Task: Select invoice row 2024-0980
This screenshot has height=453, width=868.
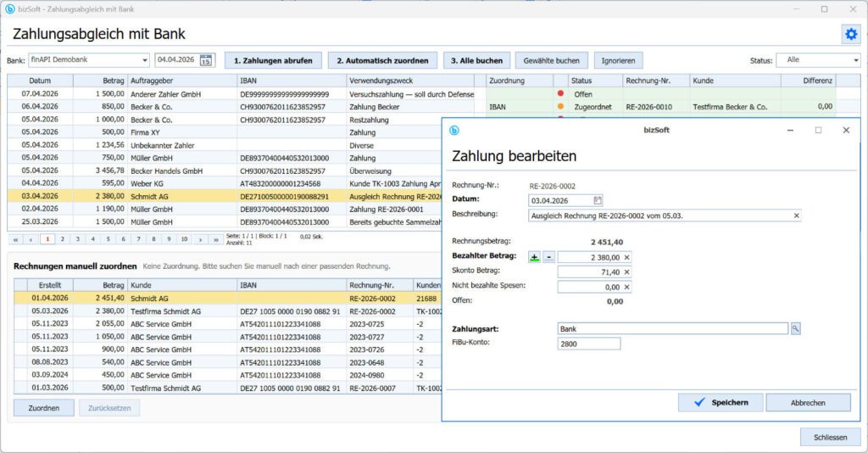Action: point(227,375)
